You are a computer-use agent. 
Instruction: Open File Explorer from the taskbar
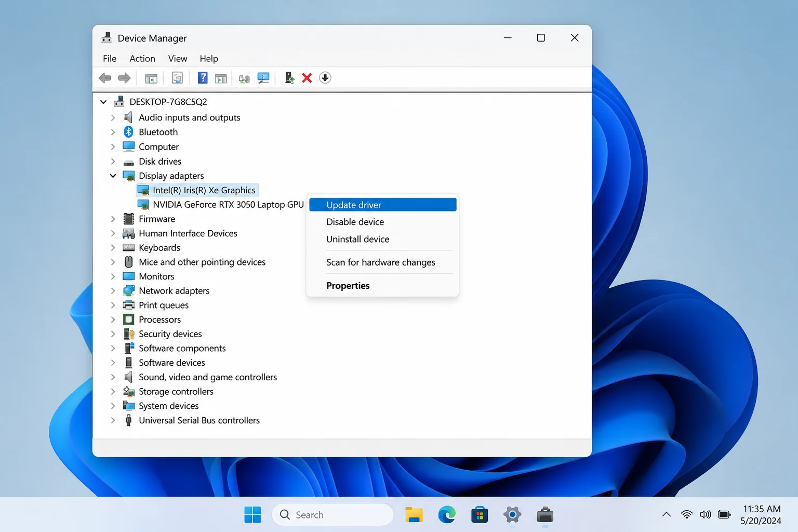(414, 515)
